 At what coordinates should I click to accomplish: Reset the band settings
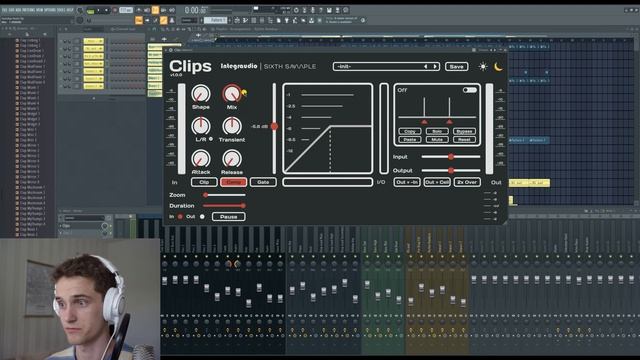[464, 140]
